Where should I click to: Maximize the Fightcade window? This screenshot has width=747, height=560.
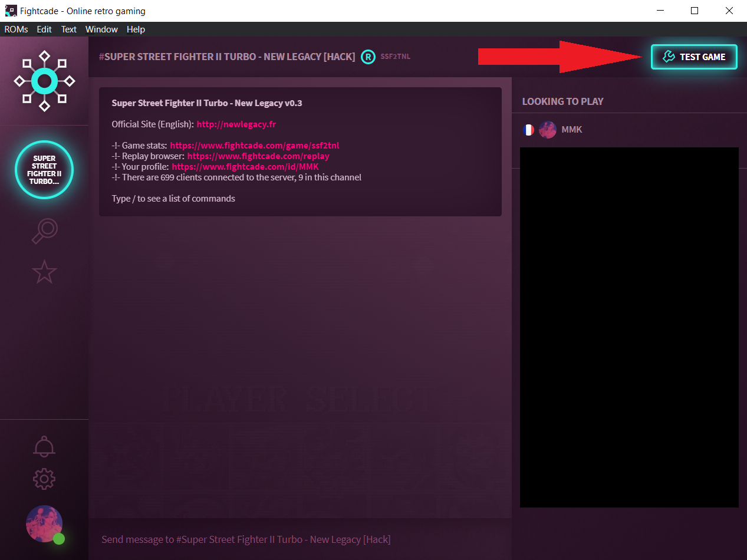coord(695,11)
